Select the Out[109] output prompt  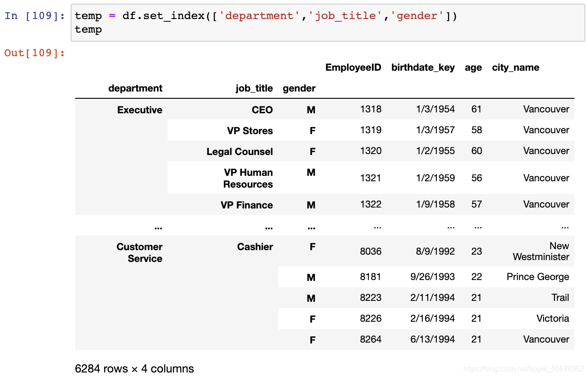[34, 53]
